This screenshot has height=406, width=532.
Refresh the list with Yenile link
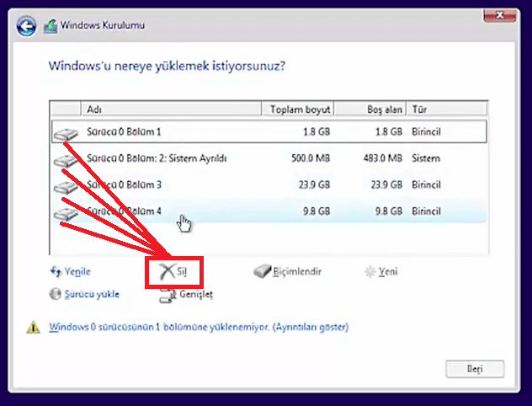point(77,271)
